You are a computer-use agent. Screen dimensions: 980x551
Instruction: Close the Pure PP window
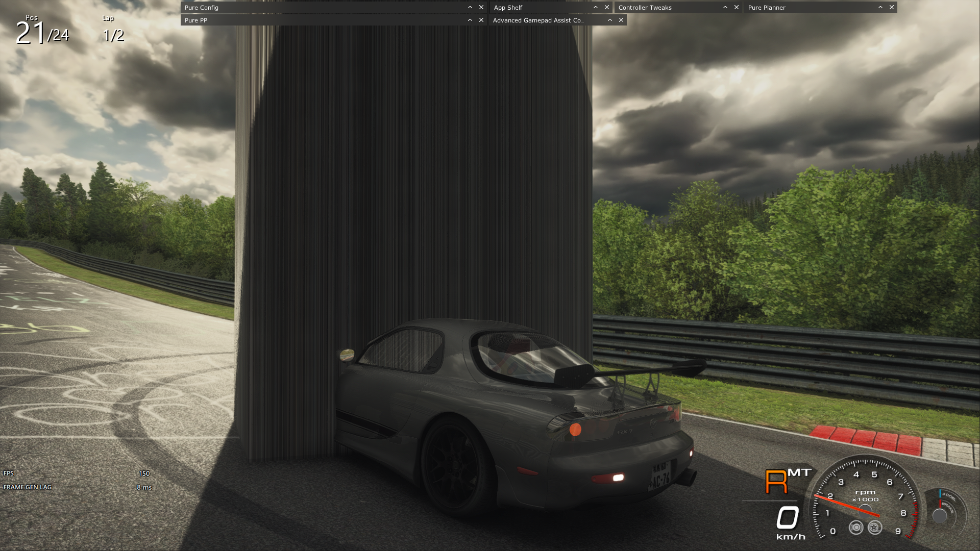481,20
